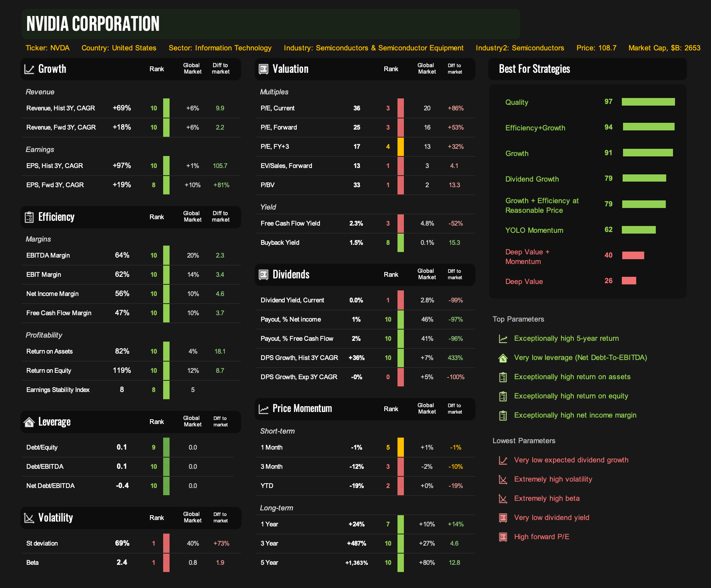This screenshot has width=711, height=588.
Task: Click the Efficiency section clipboard icon
Action: [x=29, y=217]
